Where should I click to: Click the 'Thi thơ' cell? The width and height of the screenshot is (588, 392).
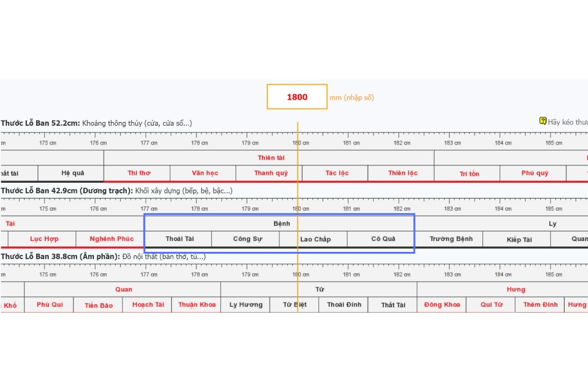(137, 173)
